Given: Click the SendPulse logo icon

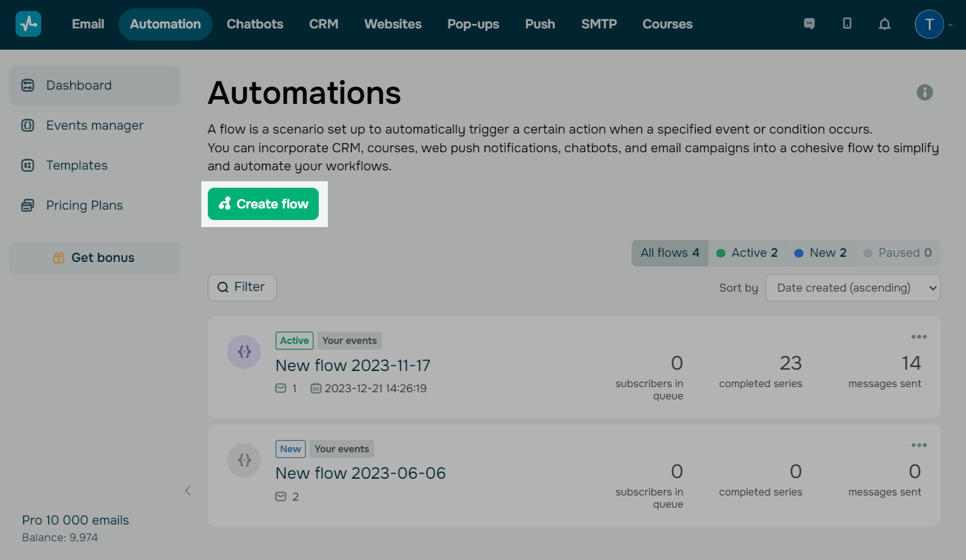Looking at the screenshot, I should [28, 25].
